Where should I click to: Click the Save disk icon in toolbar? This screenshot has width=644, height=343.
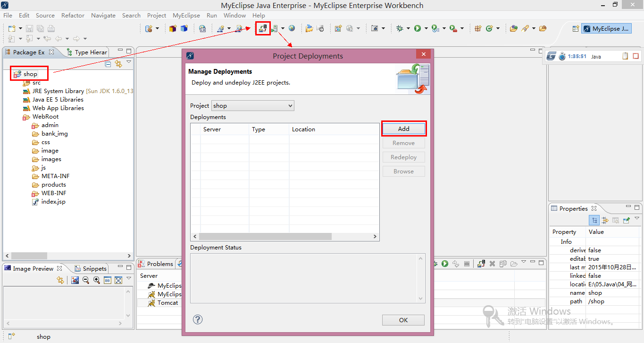pos(29,28)
